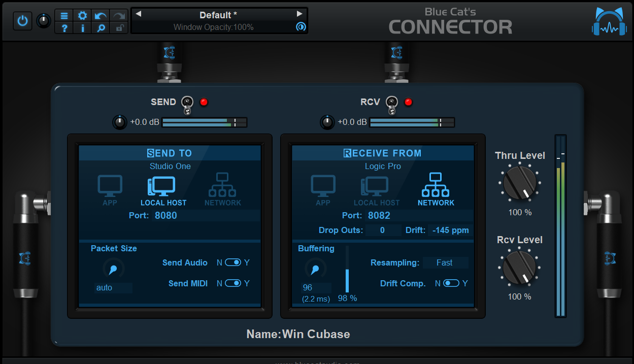This screenshot has width=634, height=364.
Task: Open the hamburger menu in the toolbar
Action: click(64, 16)
